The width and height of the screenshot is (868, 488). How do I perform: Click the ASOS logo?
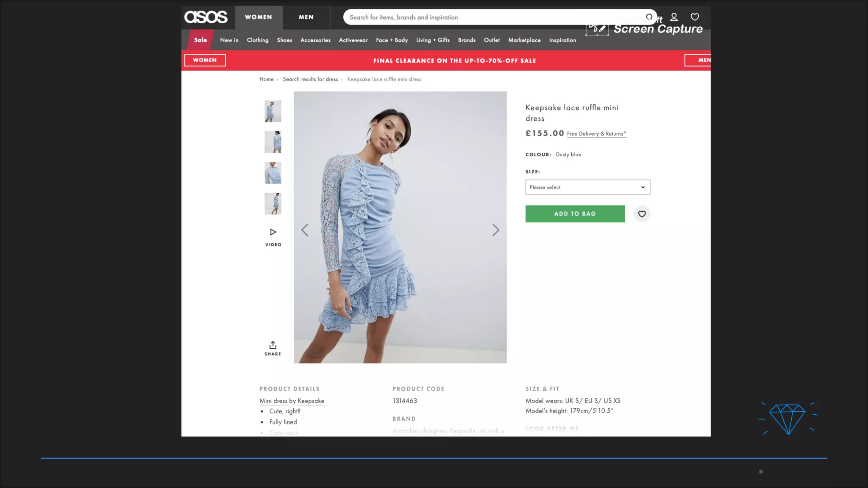[206, 17]
